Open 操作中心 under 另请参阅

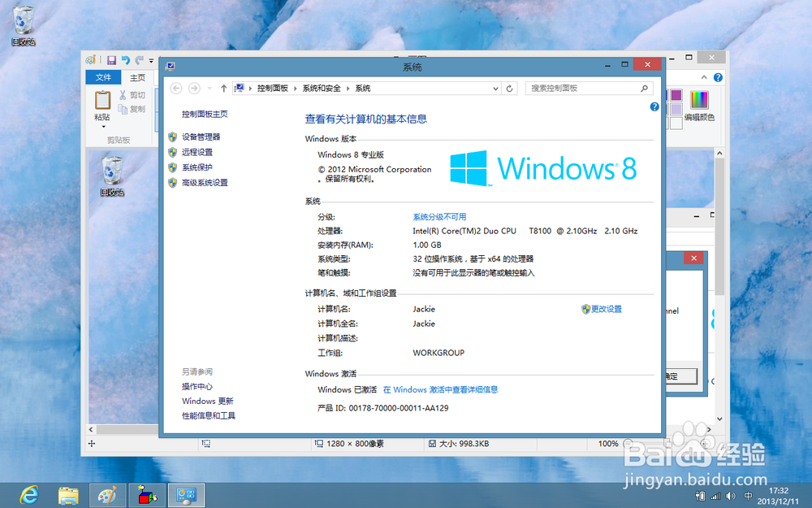(197, 387)
